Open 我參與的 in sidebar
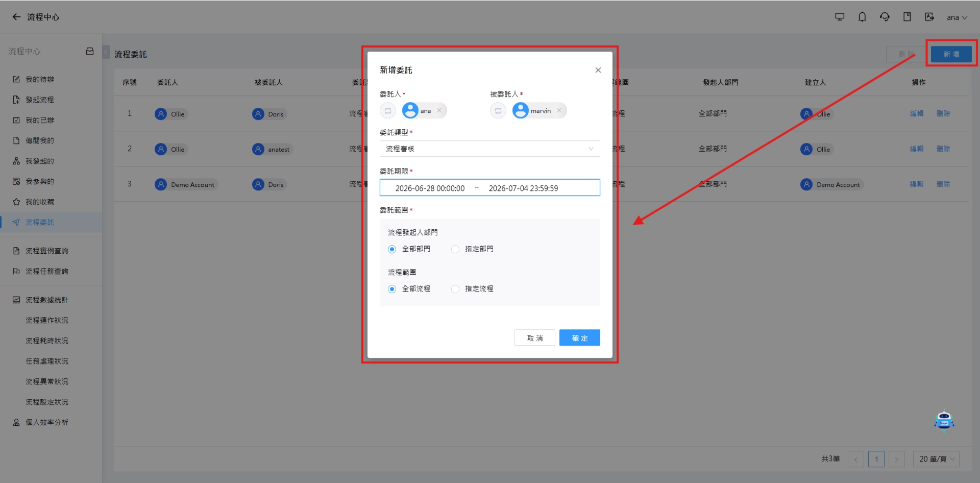 (x=40, y=181)
